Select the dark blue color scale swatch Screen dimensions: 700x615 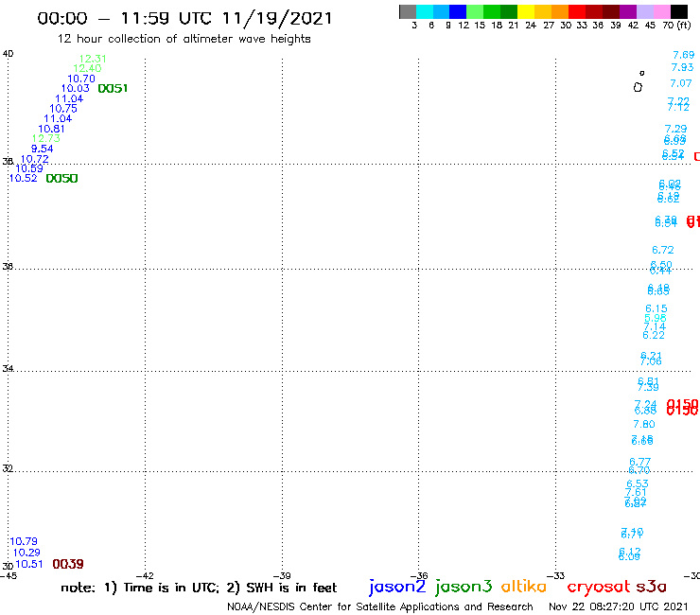458,11
